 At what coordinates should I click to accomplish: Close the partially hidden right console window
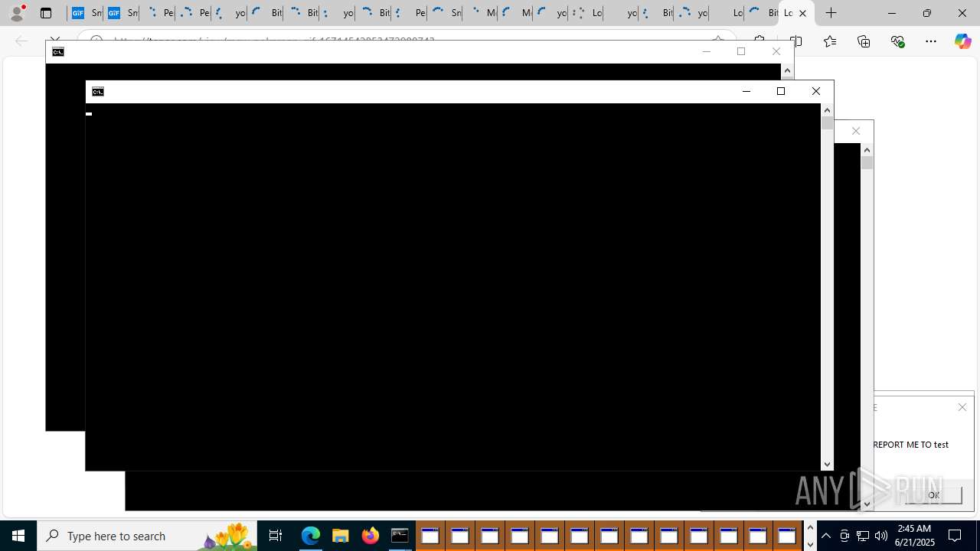tap(856, 132)
